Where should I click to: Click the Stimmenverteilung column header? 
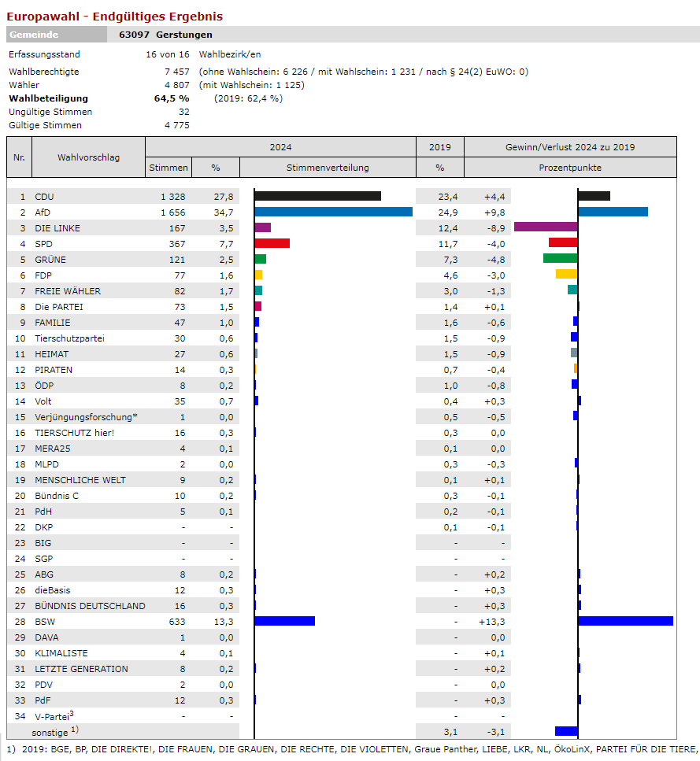tap(327, 168)
